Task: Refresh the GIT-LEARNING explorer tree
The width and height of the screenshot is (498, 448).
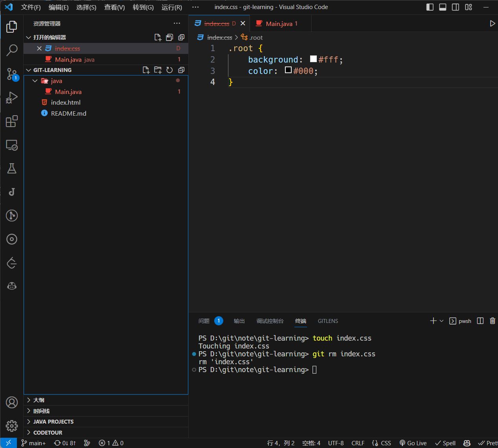Action: [169, 70]
